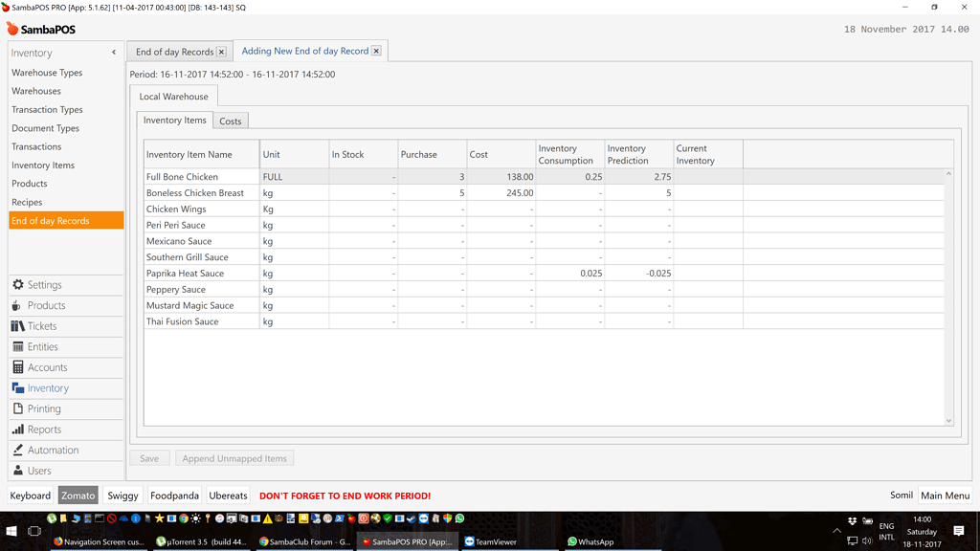The width and height of the screenshot is (980, 551).
Task: Click the Current Inventory cell for Full Bone Chicken
Action: coord(708,177)
